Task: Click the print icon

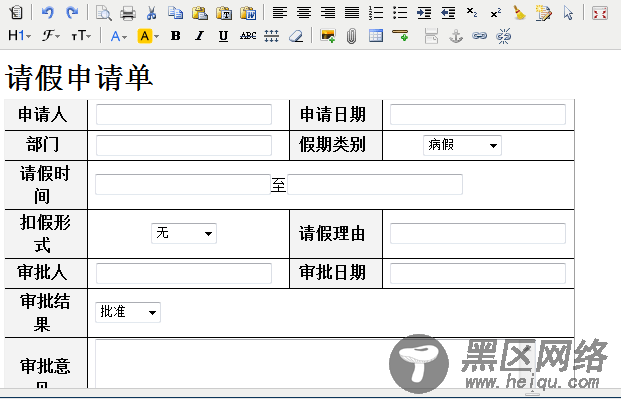Action: [128, 13]
